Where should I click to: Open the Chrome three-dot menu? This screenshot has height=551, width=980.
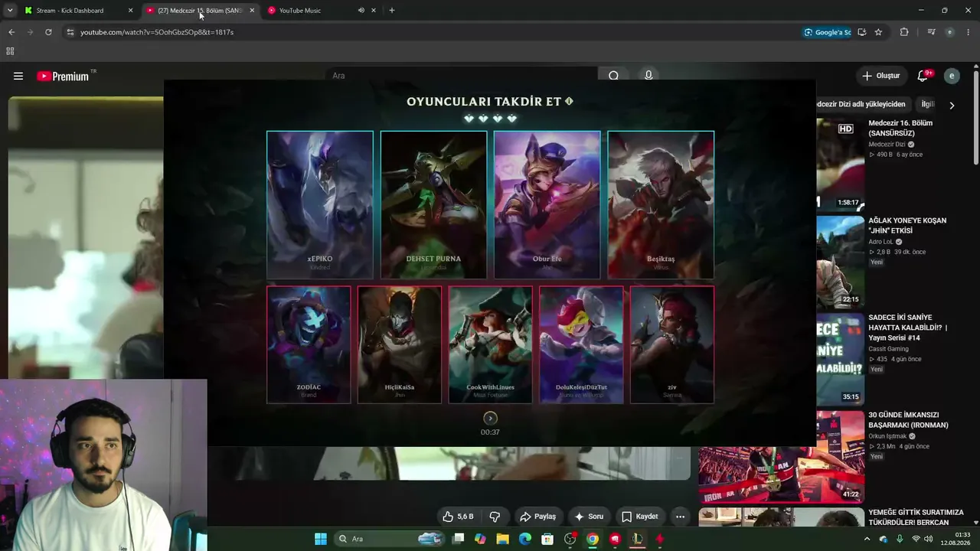(969, 32)
